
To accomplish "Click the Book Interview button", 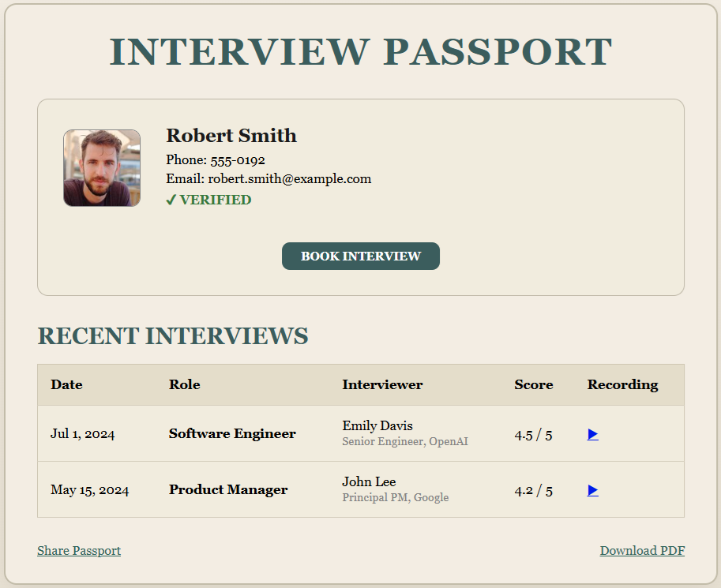I will coord(360,257).
